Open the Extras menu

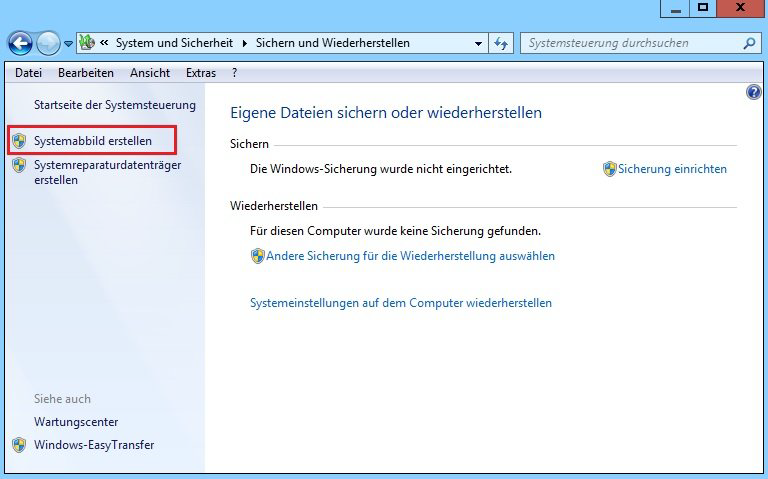click(x=201, y=73)
